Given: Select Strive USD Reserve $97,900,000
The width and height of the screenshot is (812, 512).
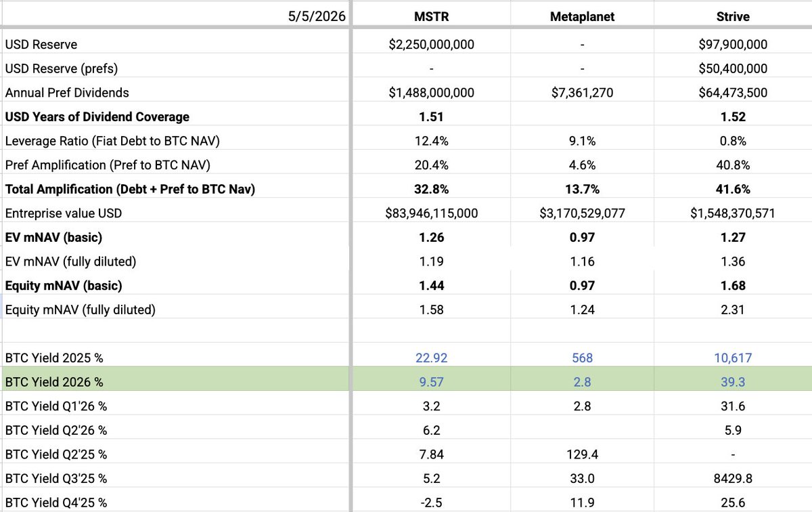Looking at the screenshot, I should click(x=733, y=44).
